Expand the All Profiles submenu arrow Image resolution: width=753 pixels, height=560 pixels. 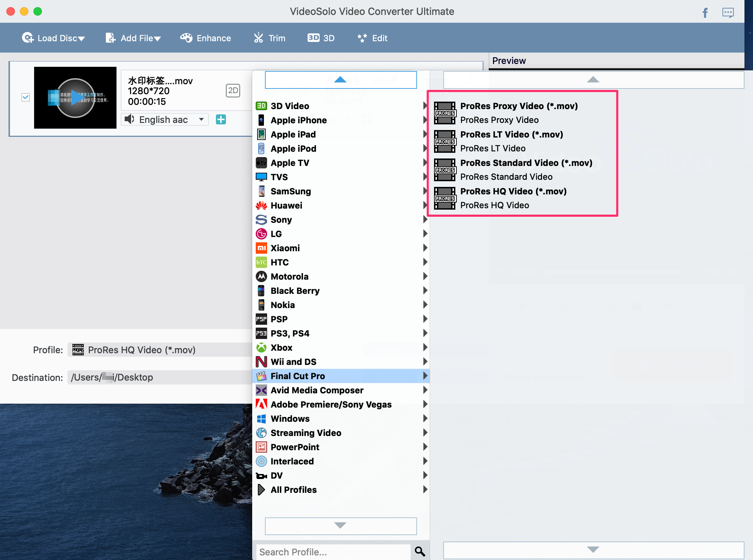click(425, 490)
